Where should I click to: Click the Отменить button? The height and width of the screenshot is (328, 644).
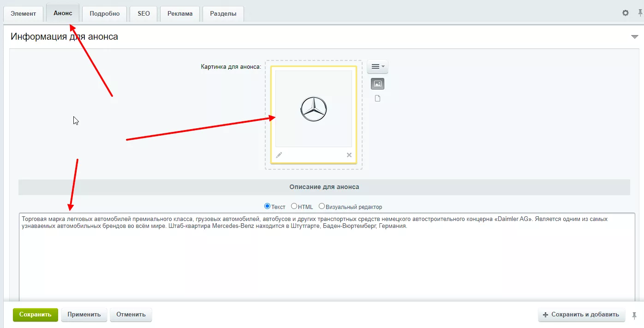[131, 315]
